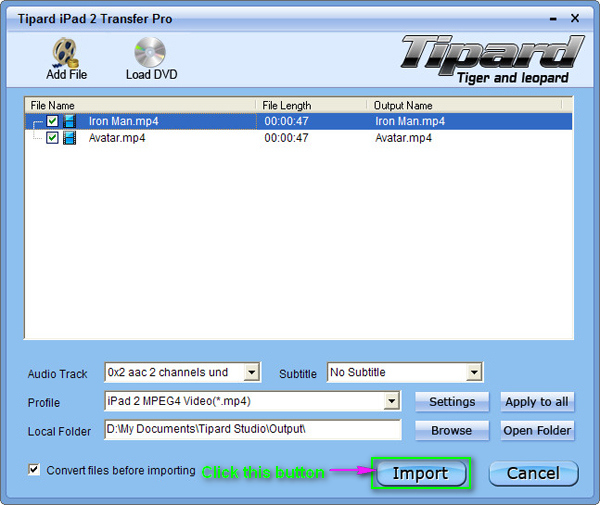Cancel the import dialog
This screenshot has height=505, width=600.
533,473
